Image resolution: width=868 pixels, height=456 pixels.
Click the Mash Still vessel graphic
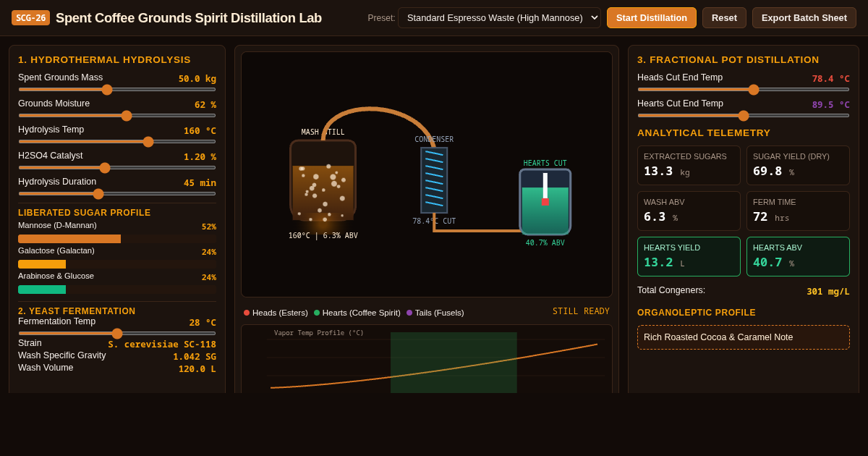(323, 181)
